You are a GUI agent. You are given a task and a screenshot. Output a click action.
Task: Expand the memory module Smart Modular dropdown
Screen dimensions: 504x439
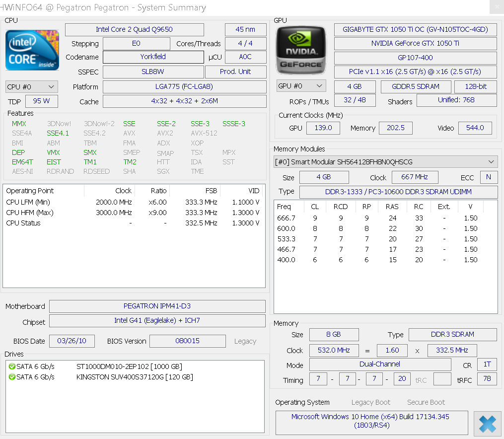[386, 162]
